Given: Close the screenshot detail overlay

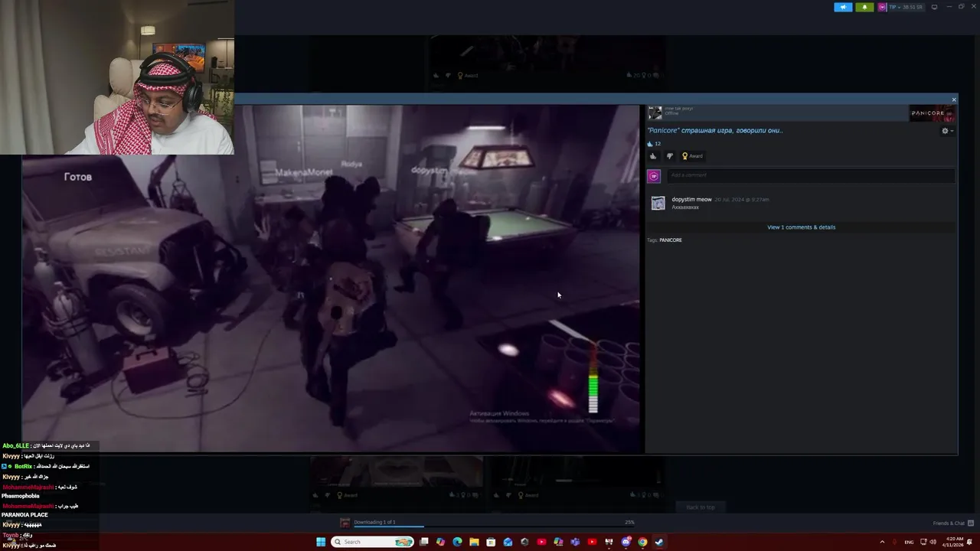Looking at the screenshot, I should coord(954,99).
